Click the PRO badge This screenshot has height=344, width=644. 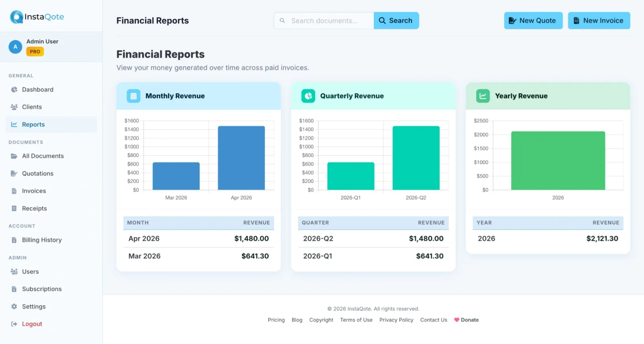point(35,51)
